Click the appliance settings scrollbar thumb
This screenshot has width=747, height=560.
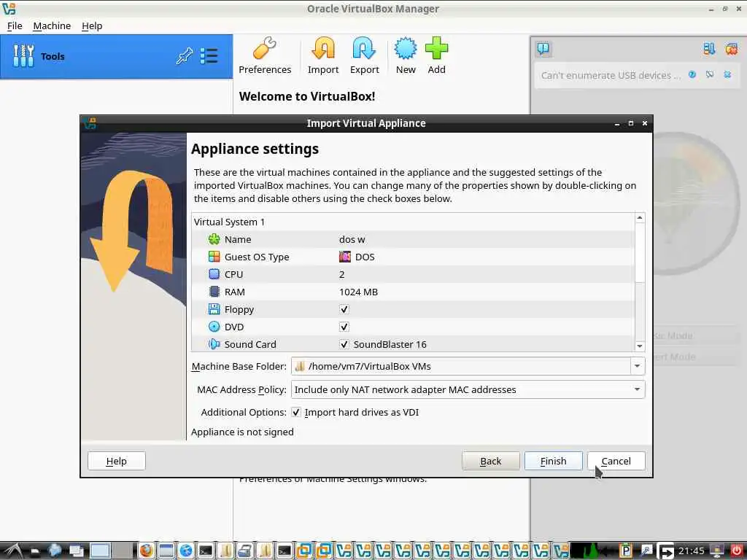point(640,252)
